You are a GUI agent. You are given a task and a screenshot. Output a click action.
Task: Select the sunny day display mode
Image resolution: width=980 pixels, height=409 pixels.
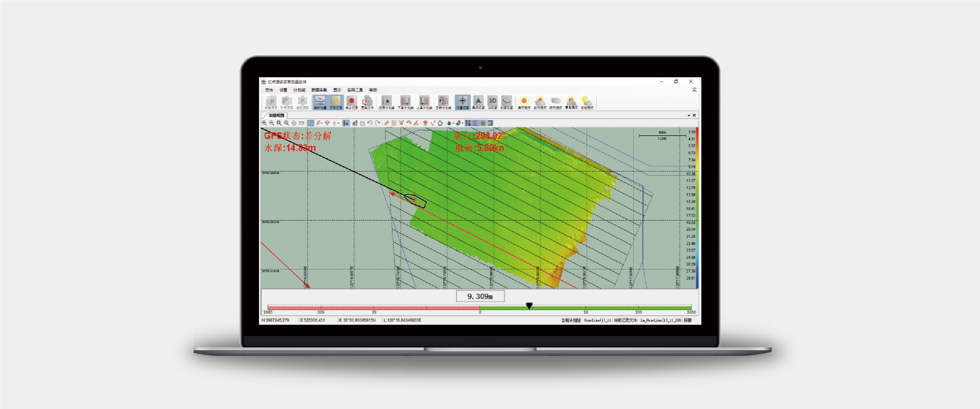[524, 102]
